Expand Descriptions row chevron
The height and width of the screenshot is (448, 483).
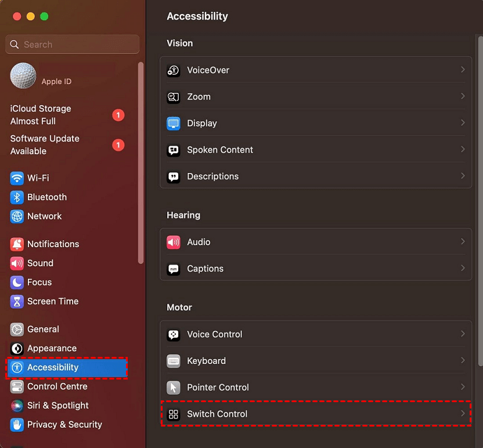point(463,176)
